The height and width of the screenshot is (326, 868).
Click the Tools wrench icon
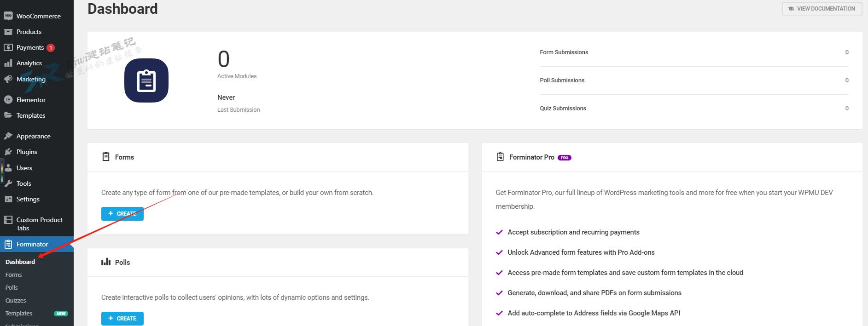pos(8,183)
